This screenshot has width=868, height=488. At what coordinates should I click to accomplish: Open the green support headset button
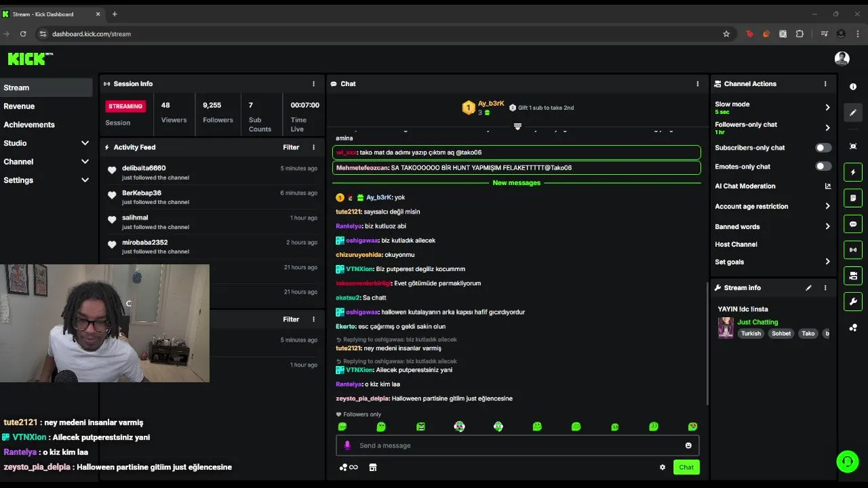[847, 462]
